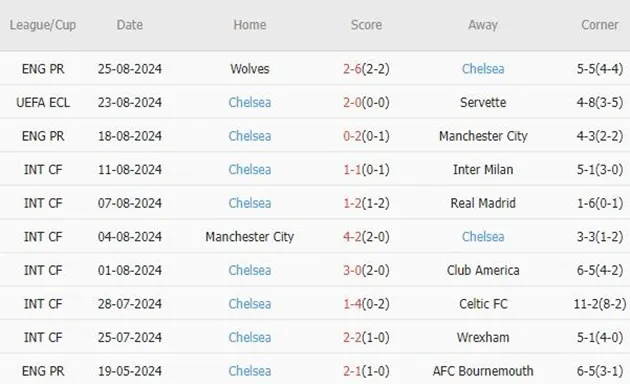This screenshot has height=384, width=630.
Task: Click the Home column header
Action: (250, 25)
